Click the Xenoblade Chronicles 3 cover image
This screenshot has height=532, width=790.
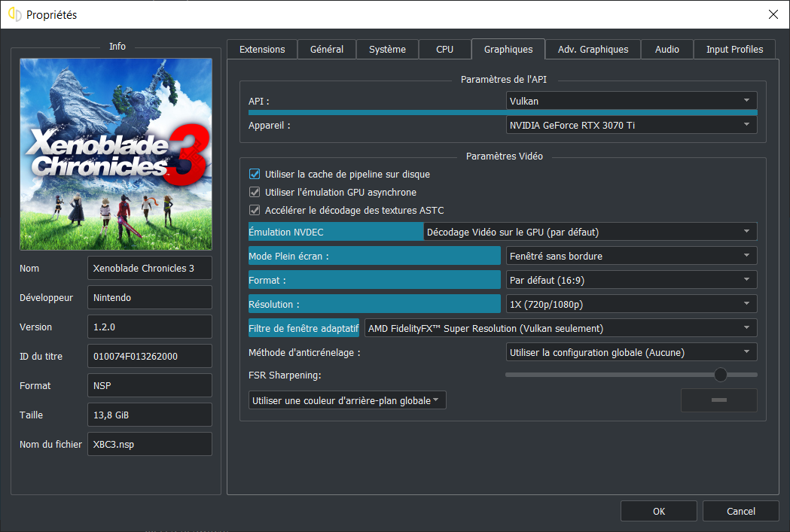(116, 154)
